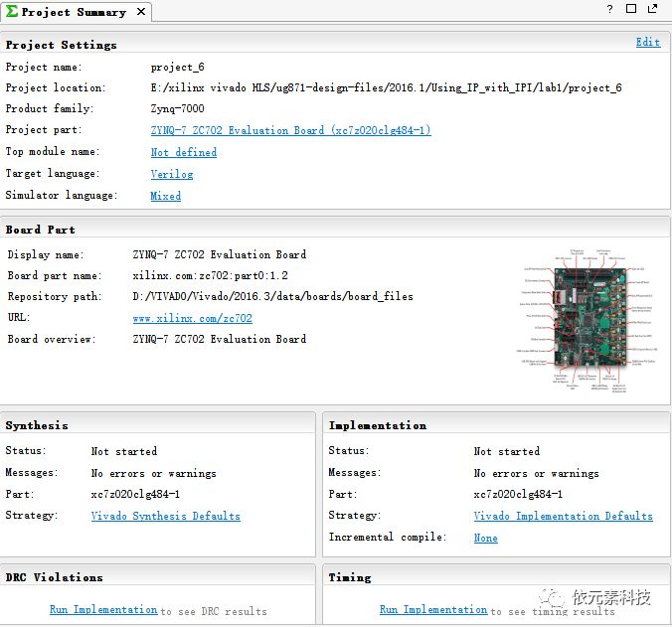672x627 pixels.
Task: Maximize the Project Summary panel
Action: pos(631,9)
